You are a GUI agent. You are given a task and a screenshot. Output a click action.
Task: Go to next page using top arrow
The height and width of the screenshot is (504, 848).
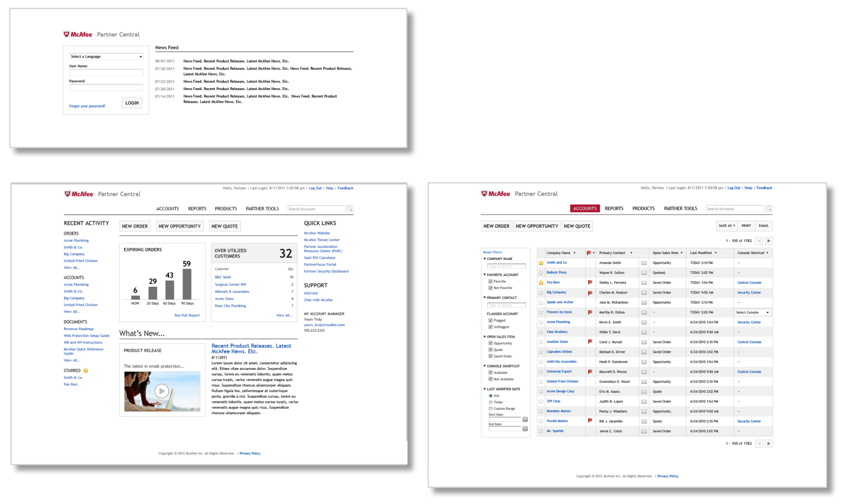point(769,241)
